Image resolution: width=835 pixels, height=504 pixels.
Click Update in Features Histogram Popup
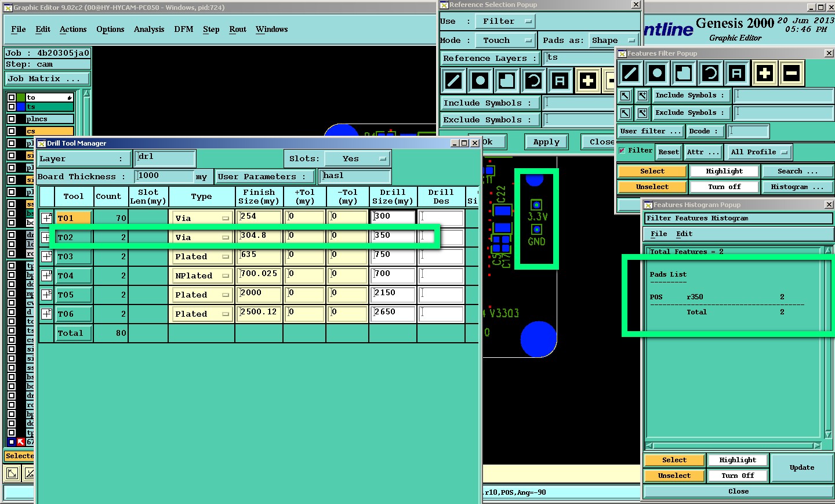coord(802,467)
